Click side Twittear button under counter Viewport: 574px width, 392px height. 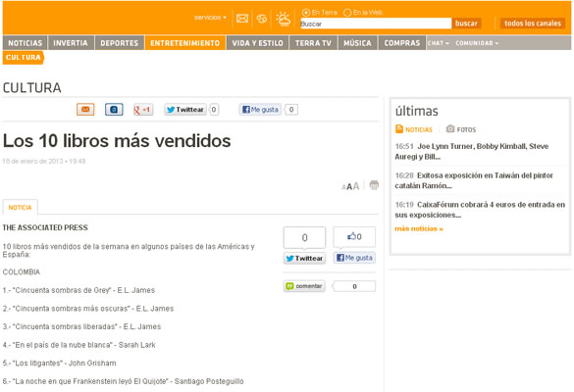(x=304, y=258)
